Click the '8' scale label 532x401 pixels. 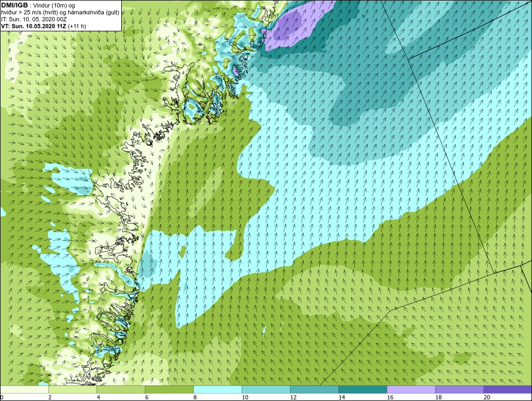[195, 397]
